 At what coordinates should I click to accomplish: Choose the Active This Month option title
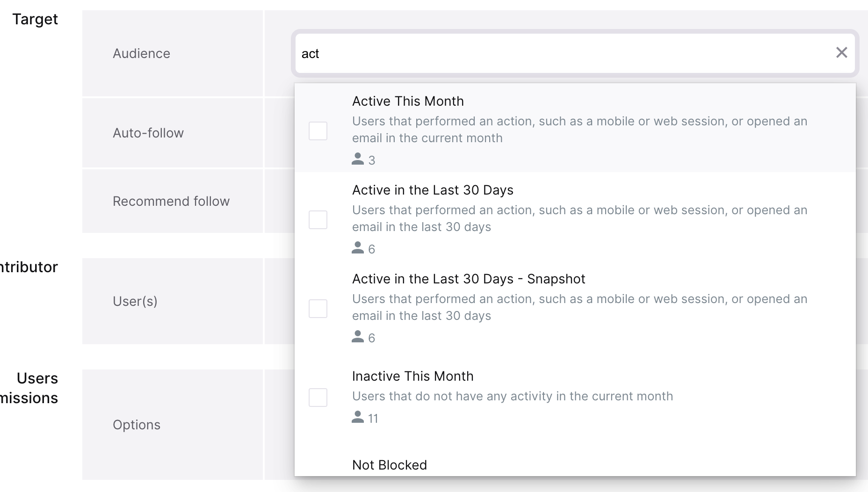click(x=408, y=101)
